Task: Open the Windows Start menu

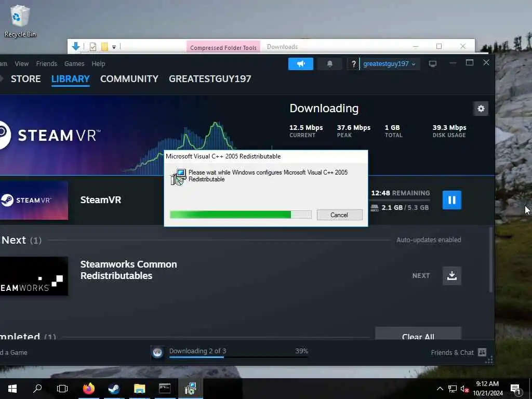Action: pyautogui.click(x=12, y=389)
